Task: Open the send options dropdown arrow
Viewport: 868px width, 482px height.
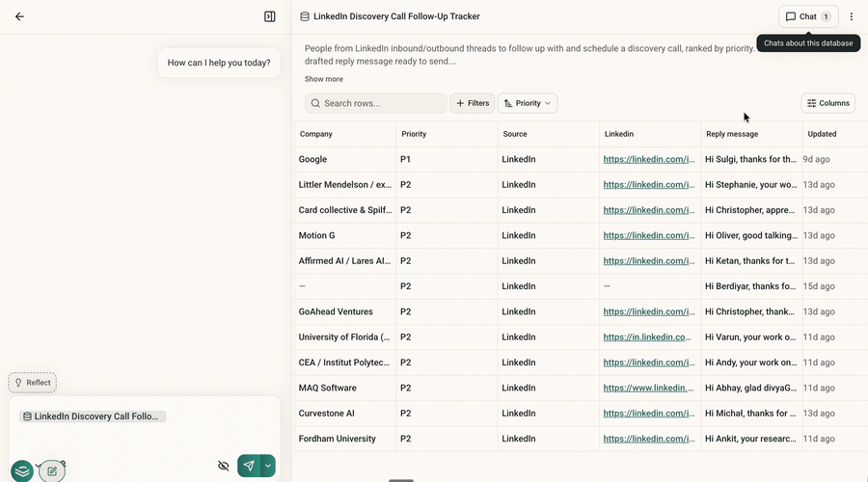Action: click(268, 466)
